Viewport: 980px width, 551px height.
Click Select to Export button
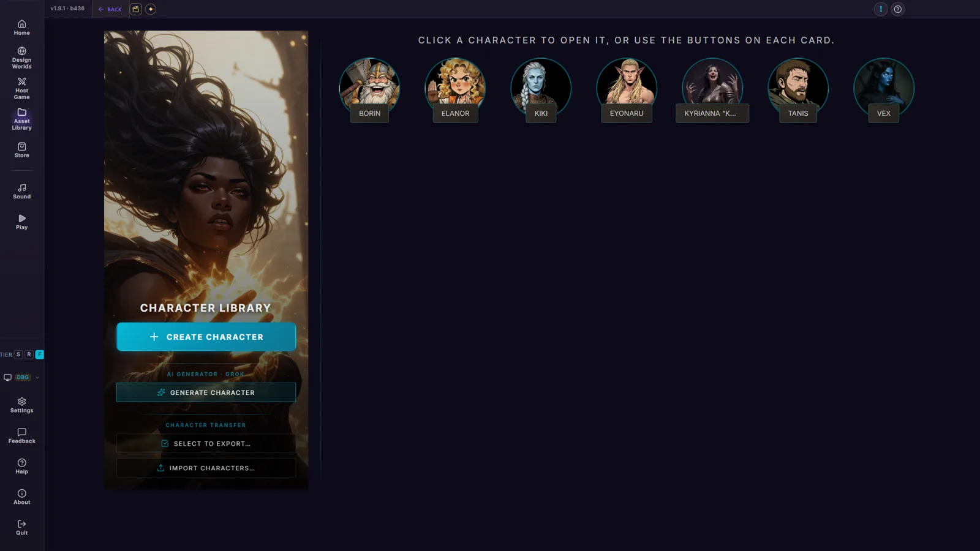click(206, 443)
